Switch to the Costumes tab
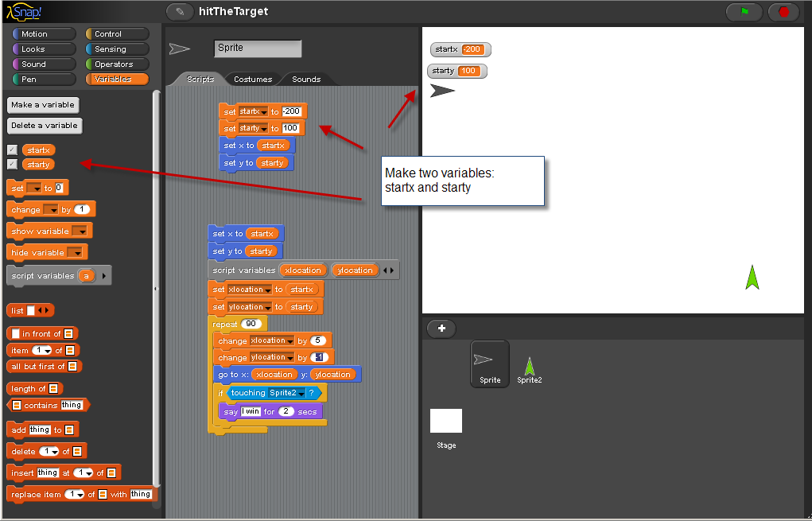Image resolution: width=812 pixels, height=521 pixels. 253,79
